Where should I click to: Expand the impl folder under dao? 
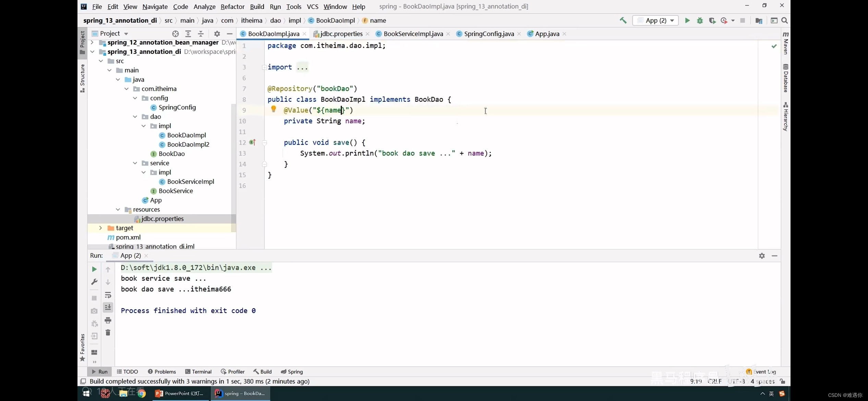click(x=143, y=125)
